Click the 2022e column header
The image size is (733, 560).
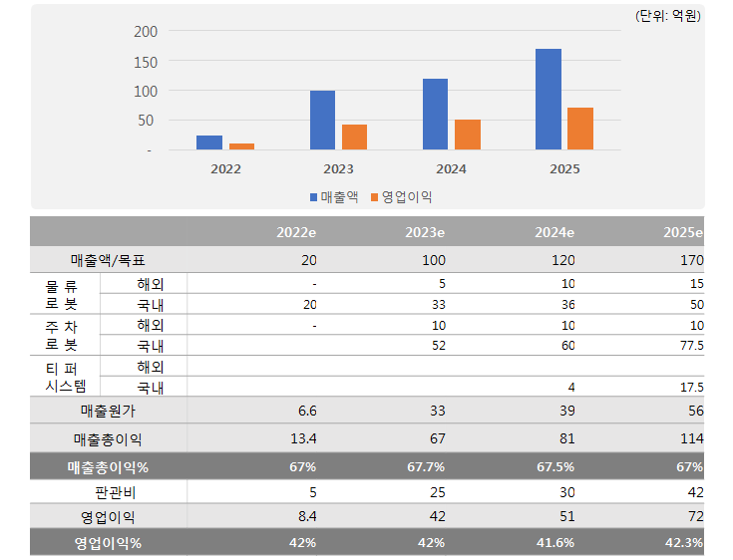coord(296,232)
